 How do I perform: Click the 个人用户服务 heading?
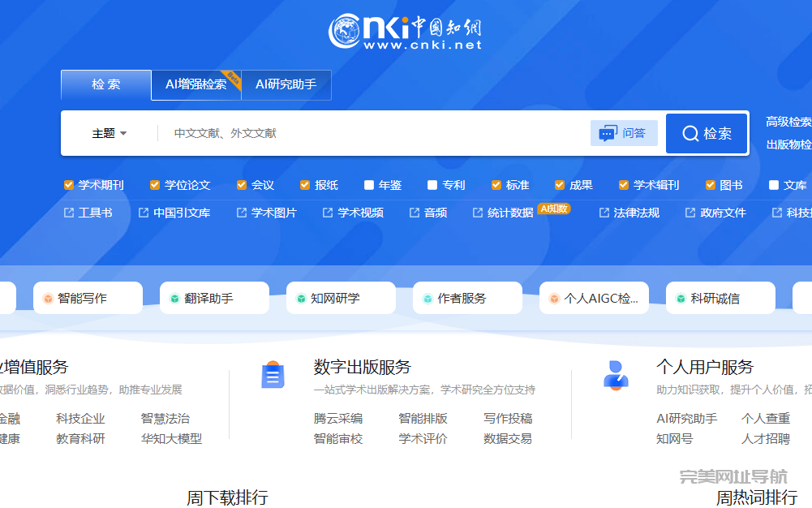click(x=705, y=367)
